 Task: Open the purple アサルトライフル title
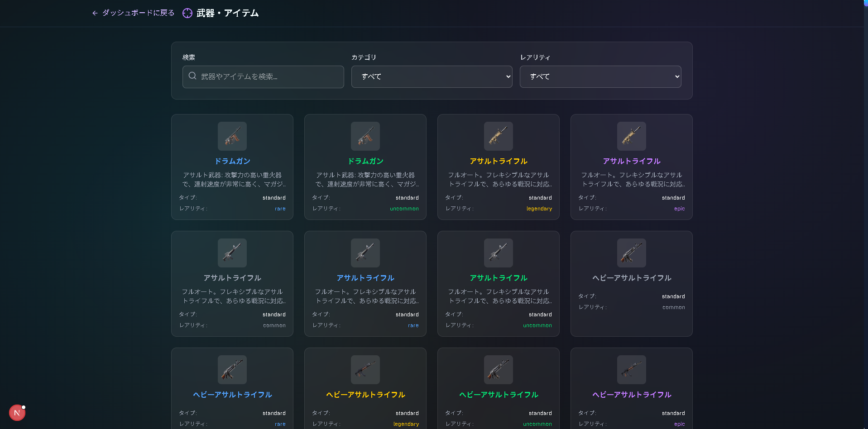632,161
